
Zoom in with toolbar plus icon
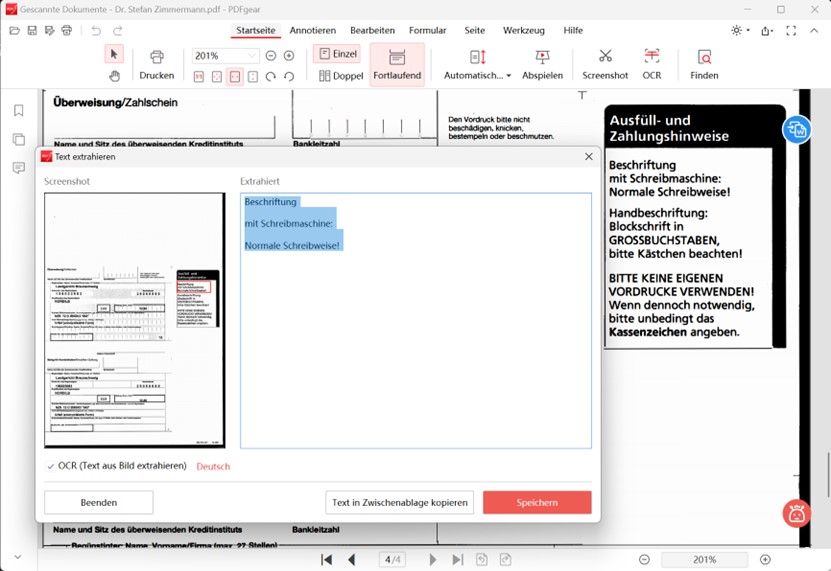click(289, 56)
